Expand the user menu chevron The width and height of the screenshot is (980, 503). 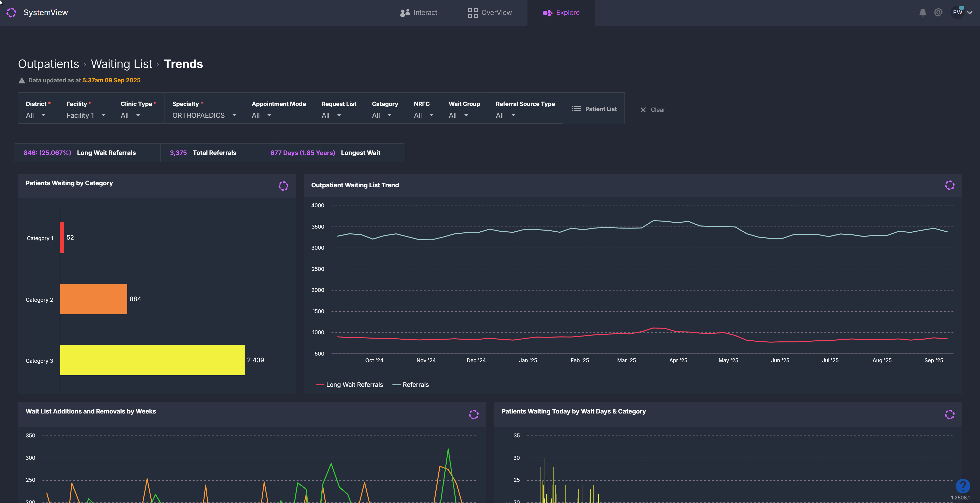[x=970, y=13]
